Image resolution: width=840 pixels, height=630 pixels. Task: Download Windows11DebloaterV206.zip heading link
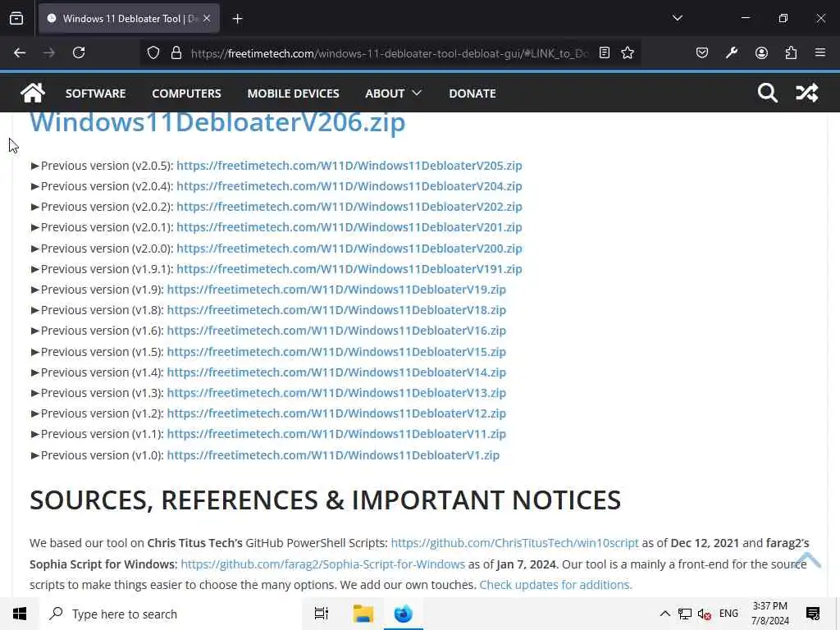tap(217, 123)
